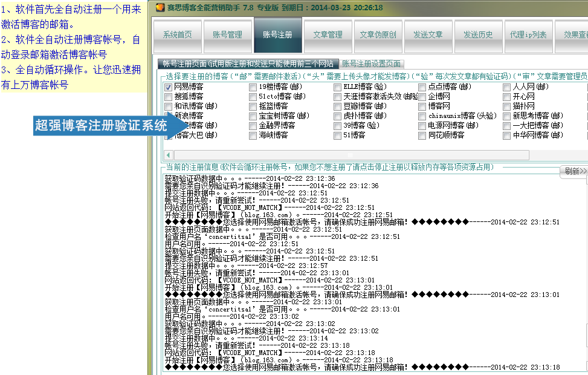Enable the 和讯博客(邮) checkbox
Screen dimensions: 588x375
pos(169,106)
